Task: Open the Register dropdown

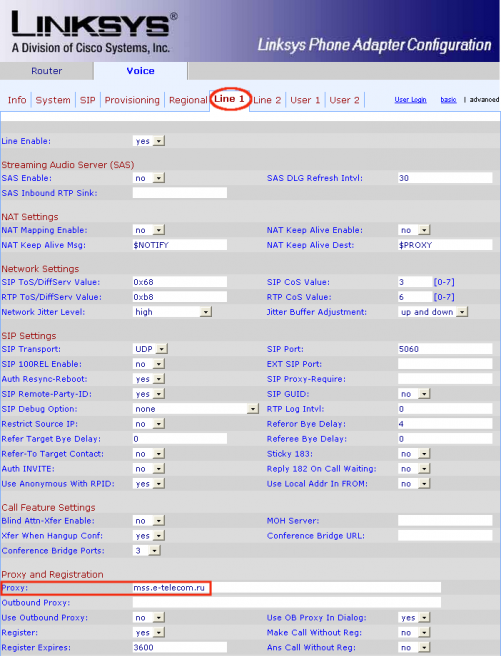Action: click(x=149, y=633)
